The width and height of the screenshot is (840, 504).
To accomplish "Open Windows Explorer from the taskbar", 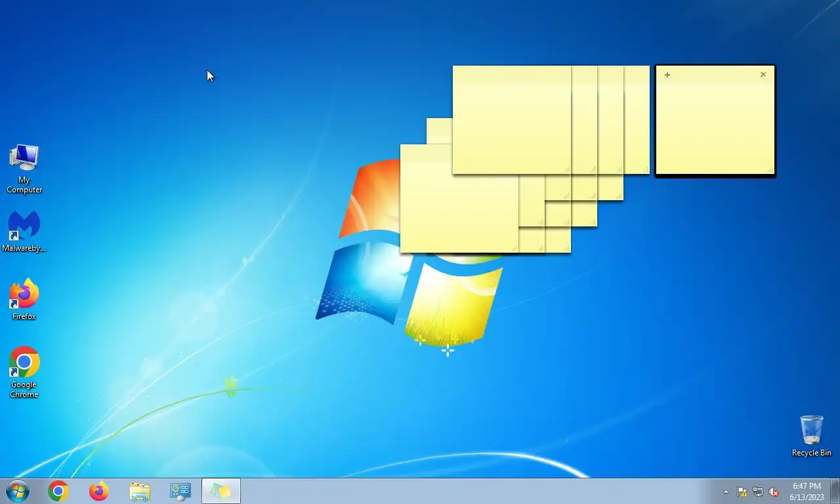I will 140,491.
